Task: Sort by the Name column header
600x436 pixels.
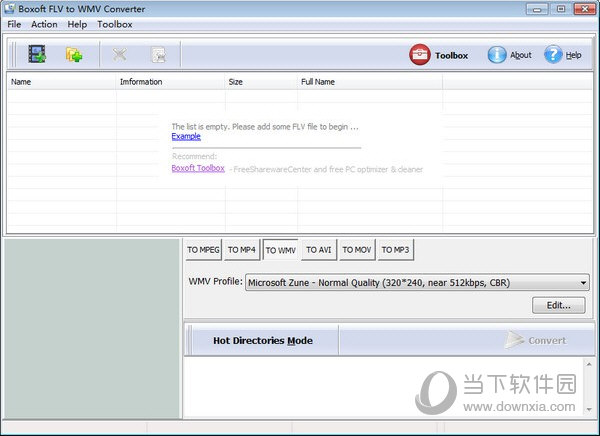Action: 62,82
